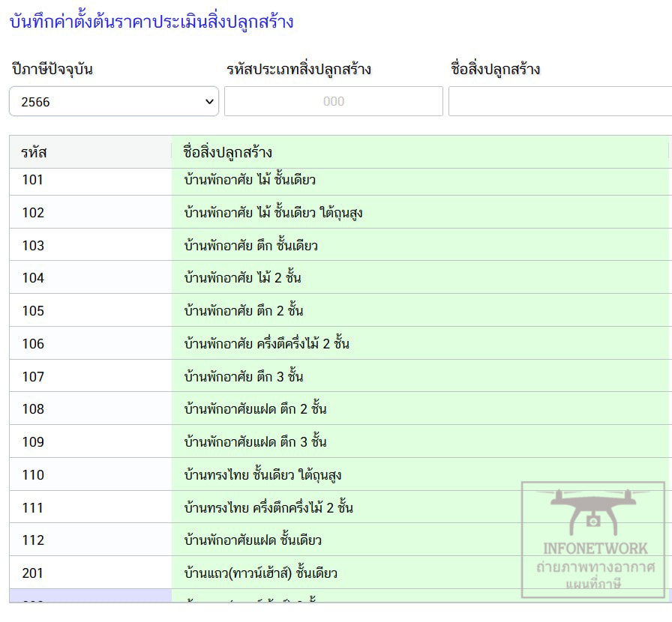Image resolution: width=672 pixels, height=622 pixels.
Task: Click the รหัสประเภทสิ่งปลูกสร้าง input field
Action: [x=334, y=101]
